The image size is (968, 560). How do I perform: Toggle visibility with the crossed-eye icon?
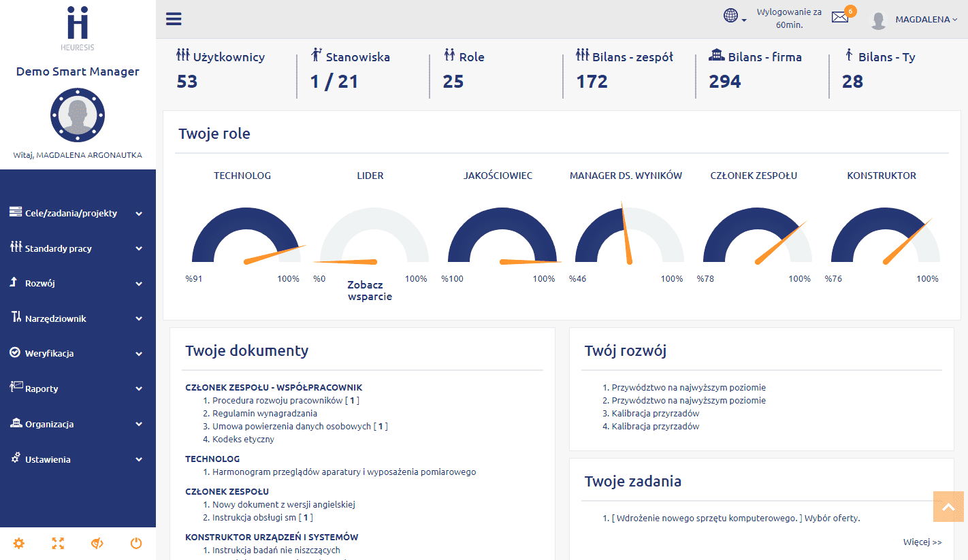pyautogui.click(x=97, y=543)
